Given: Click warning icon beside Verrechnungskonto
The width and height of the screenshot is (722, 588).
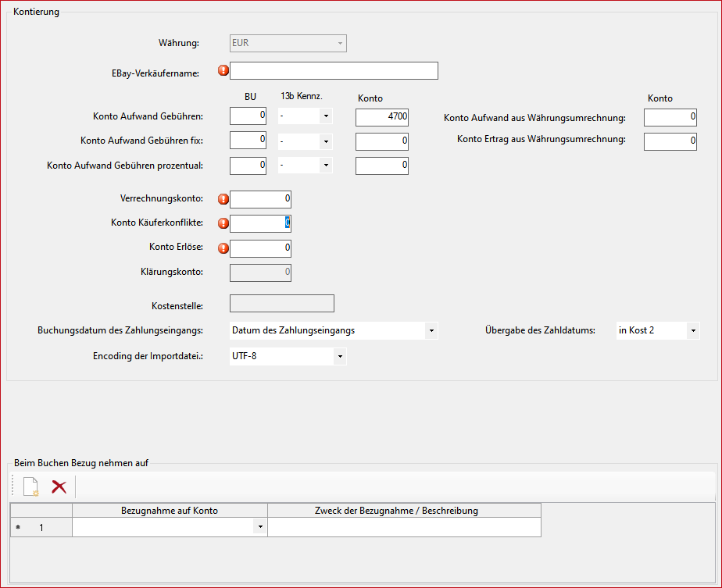Looking at the screenshot, I should [223, 198].
